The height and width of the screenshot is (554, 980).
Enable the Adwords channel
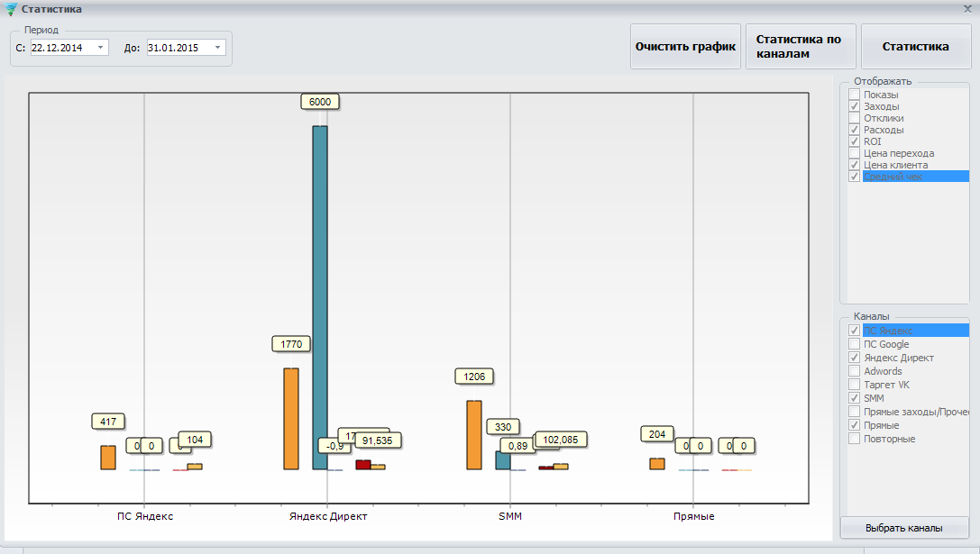point(855,371)
